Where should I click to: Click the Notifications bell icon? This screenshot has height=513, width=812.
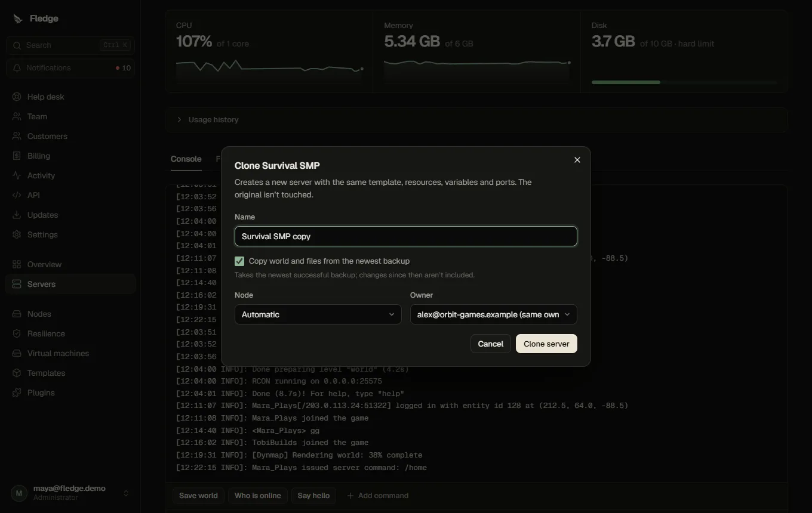[17, 68]
